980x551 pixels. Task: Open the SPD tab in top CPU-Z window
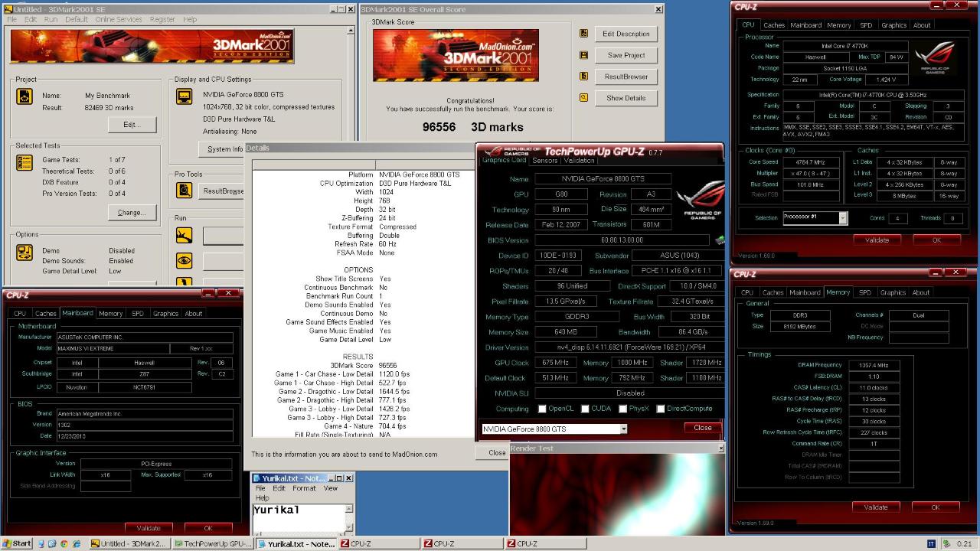click(x=865, y=25)
